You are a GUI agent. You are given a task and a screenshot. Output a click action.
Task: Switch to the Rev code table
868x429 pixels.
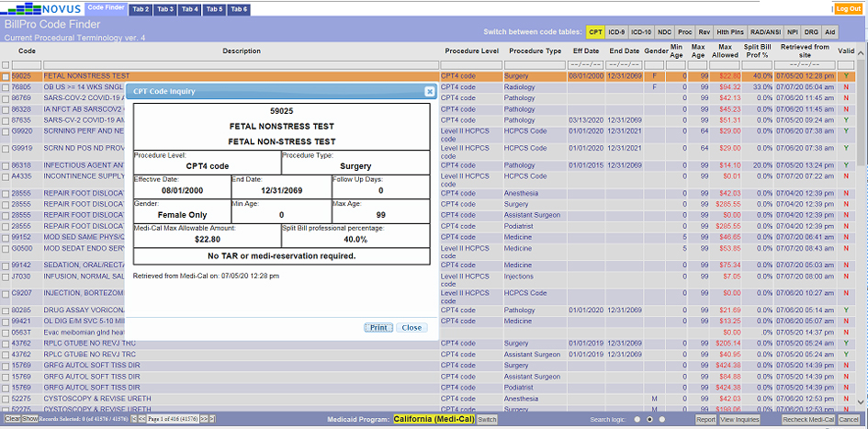click(705, 32)
